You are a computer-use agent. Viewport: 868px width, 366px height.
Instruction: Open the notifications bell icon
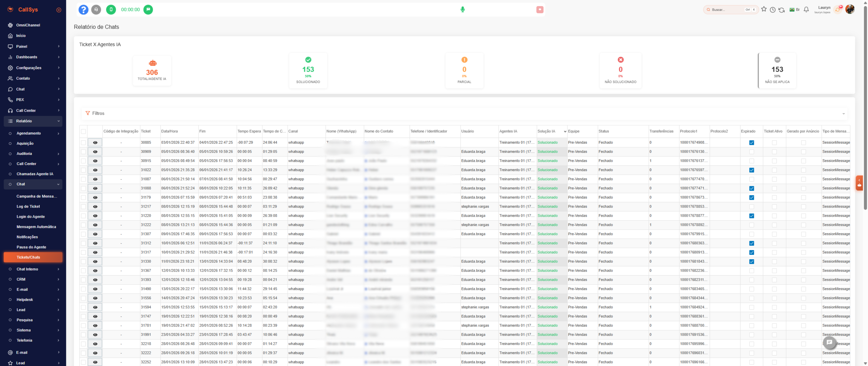point(806,9)
